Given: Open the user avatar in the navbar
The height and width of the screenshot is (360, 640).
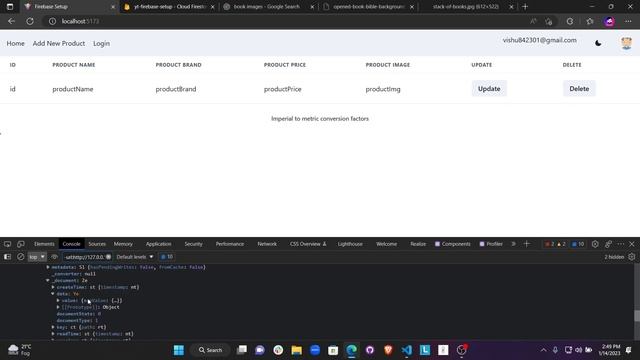Looking at the screenshot, I should click(626, 43).
